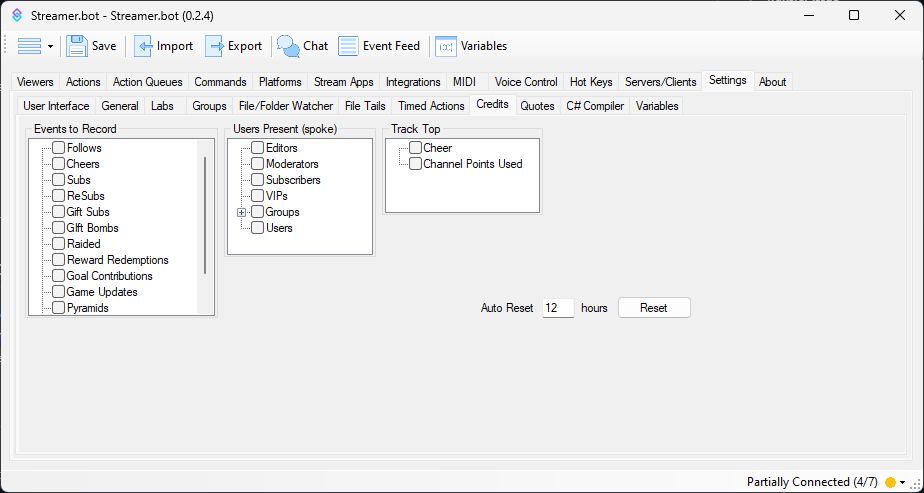Image resolution: width=924 pixels, height=493 pixels.
Task: Click the layout list icon in toolbar
Action: pos(29,46)
